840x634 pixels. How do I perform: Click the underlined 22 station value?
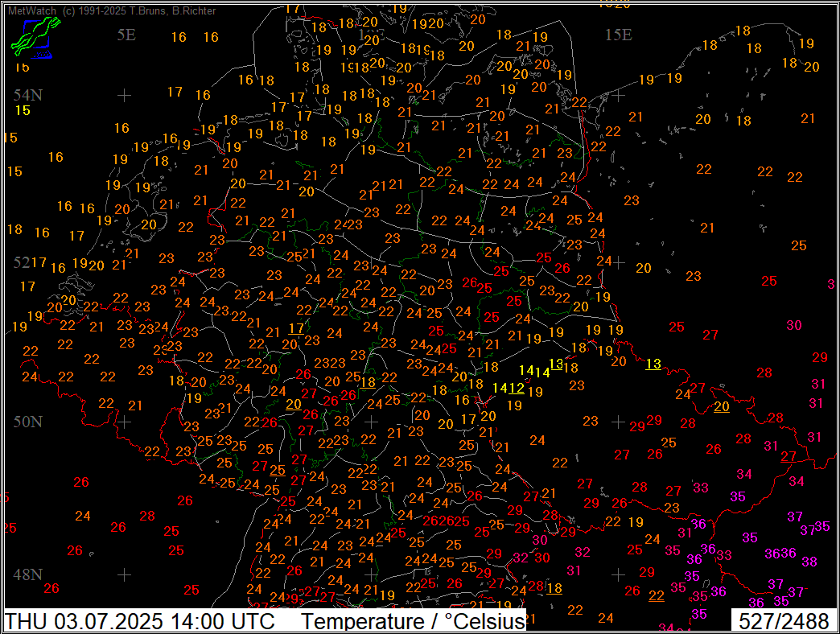657,595
